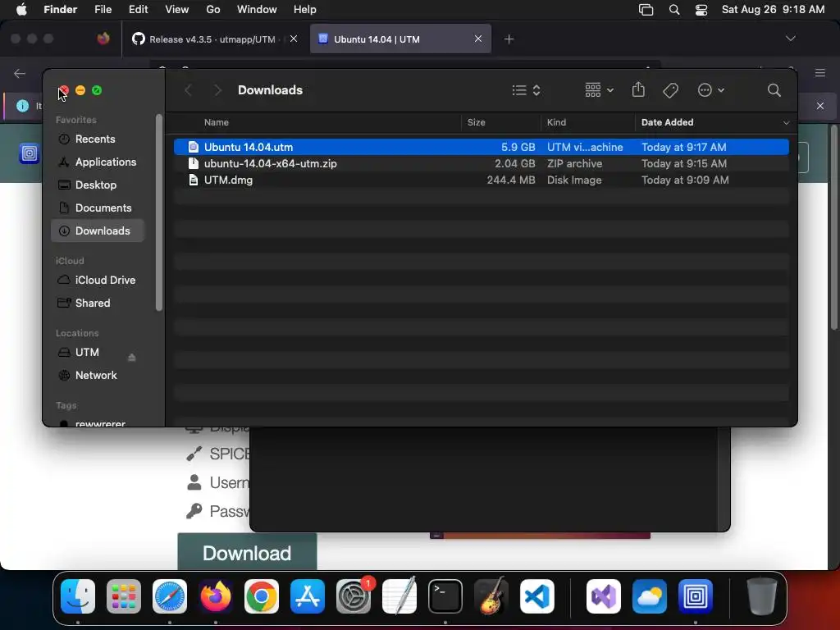
Task: Open the Help menu
Action: 305,10
